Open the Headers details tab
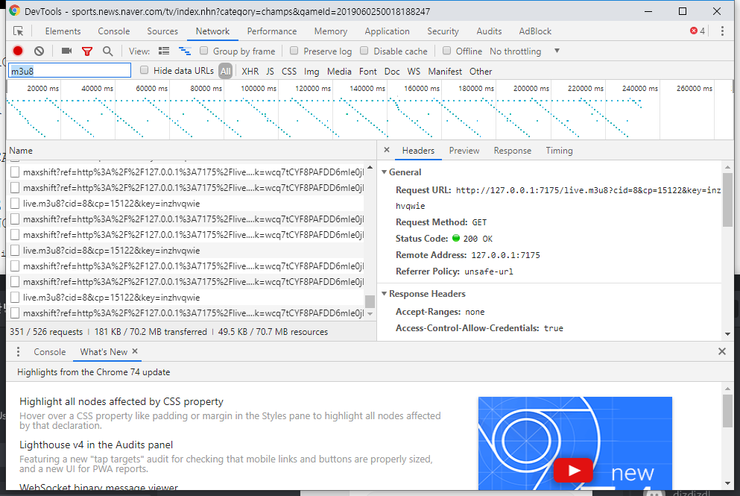The height and width of the screenshot is (496, 740). click(418, 151)
